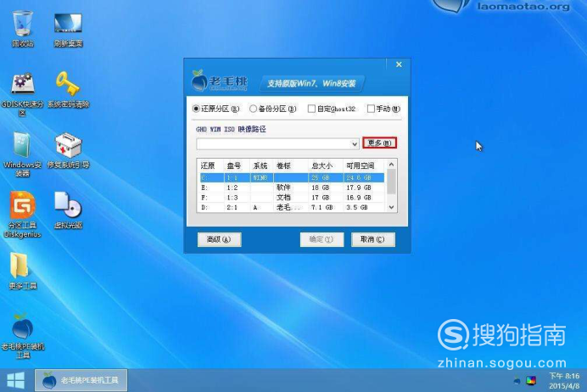Expand the image path dropdown arrow
The height and width of the screenshot is (392, 587).
pyautogui.click(x=354, y=144)
